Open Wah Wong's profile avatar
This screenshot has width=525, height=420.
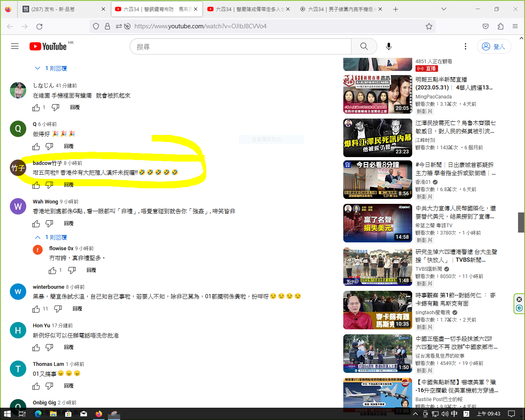tap(18, 207)
